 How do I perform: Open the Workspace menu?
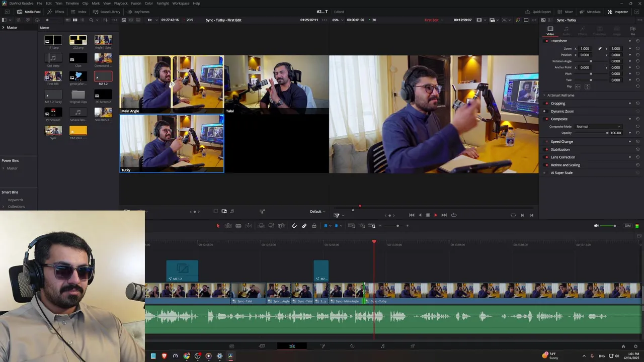[x=181, y=4]
